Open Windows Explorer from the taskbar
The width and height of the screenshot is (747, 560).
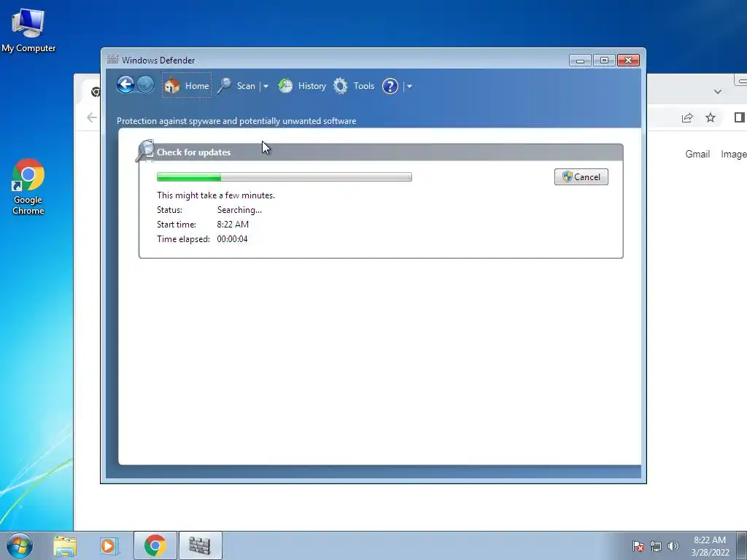tap(65, 545)
